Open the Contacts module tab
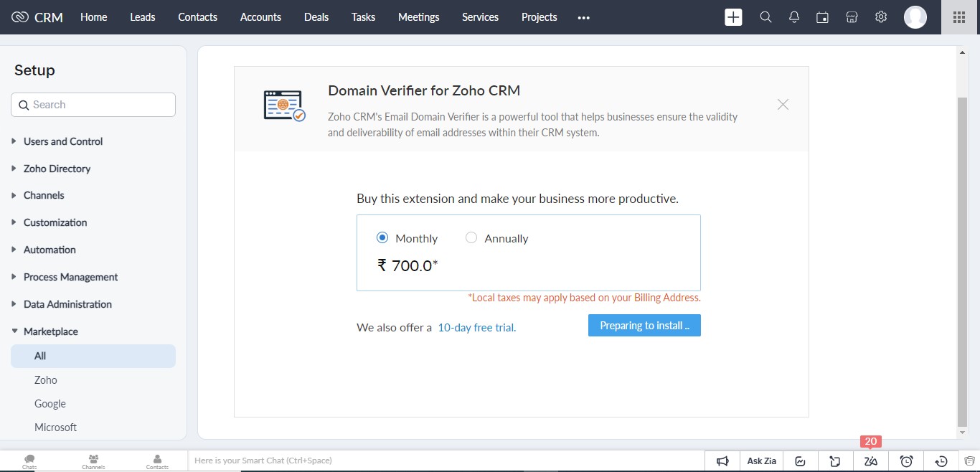 (x=198, y=17)
